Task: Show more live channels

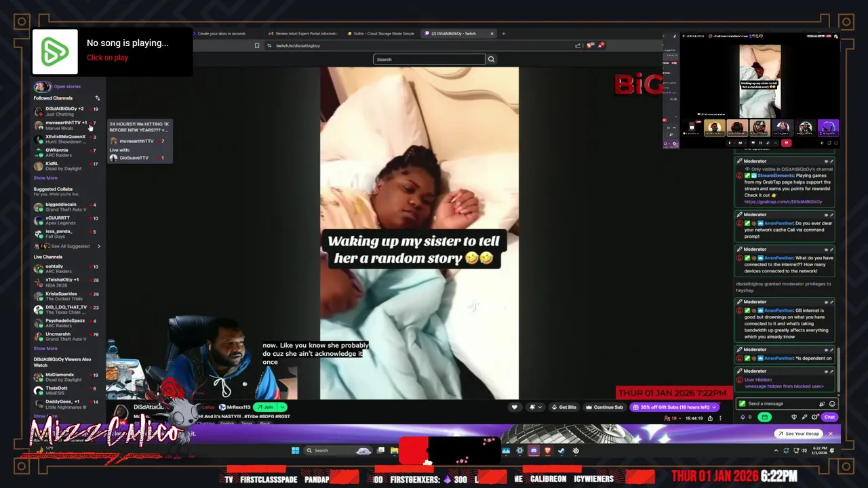Action: tap(45, 348)
